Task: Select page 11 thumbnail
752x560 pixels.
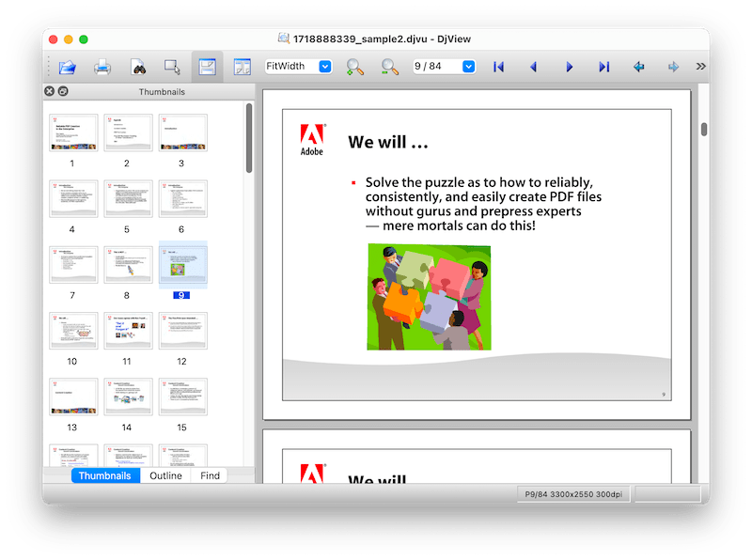Action: pos(129,332)
